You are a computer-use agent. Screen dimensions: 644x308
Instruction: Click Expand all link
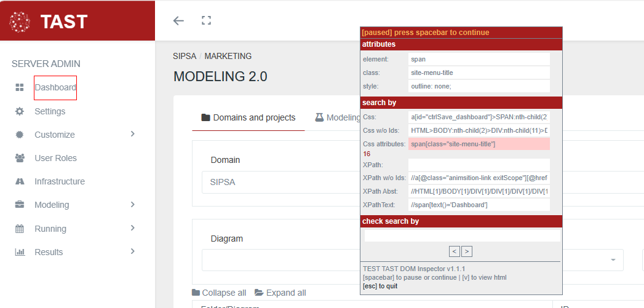(280, 293)
